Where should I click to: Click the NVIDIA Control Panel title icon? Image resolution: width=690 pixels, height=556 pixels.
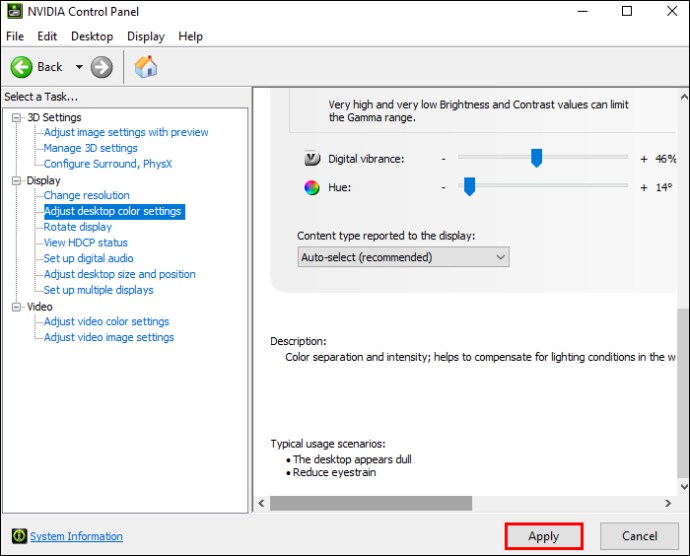(15, 11)
